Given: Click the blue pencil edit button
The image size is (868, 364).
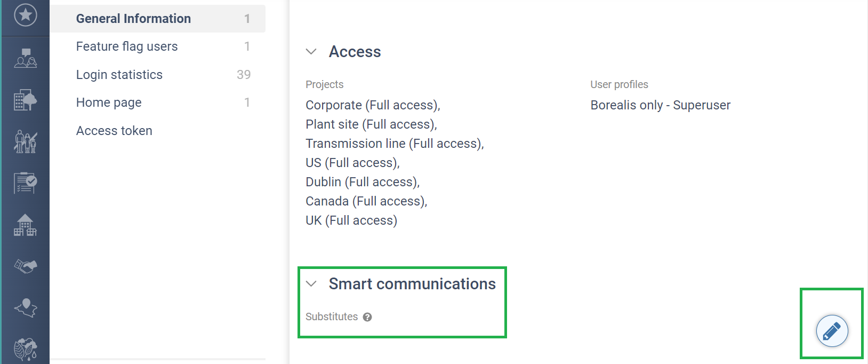Looking at the screenshot, I should [832, 331].
